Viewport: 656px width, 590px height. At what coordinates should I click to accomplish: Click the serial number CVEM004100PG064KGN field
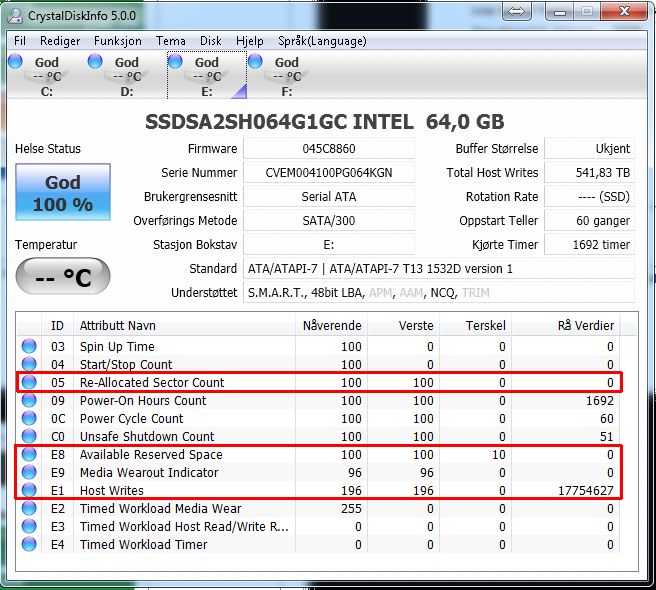click(329, 172)
